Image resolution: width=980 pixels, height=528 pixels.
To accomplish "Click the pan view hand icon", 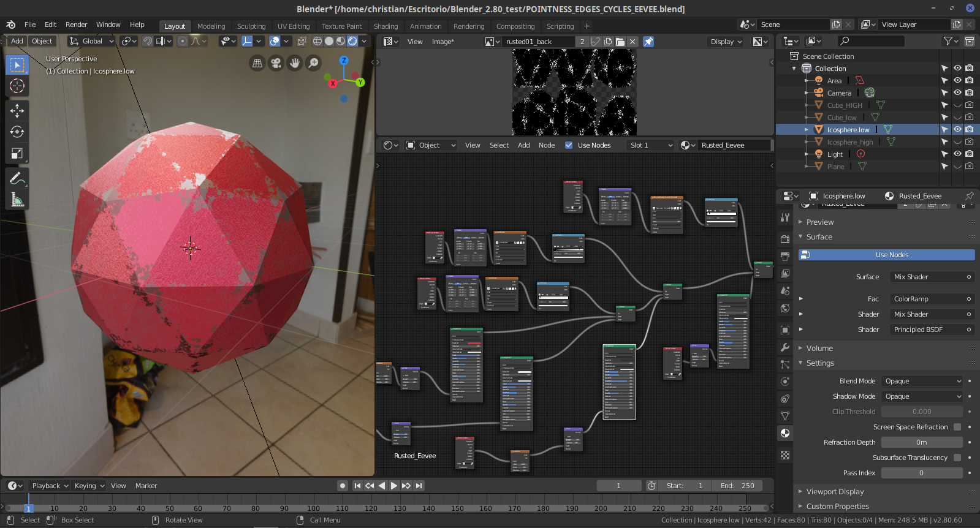I will click(x=295, y=63).
